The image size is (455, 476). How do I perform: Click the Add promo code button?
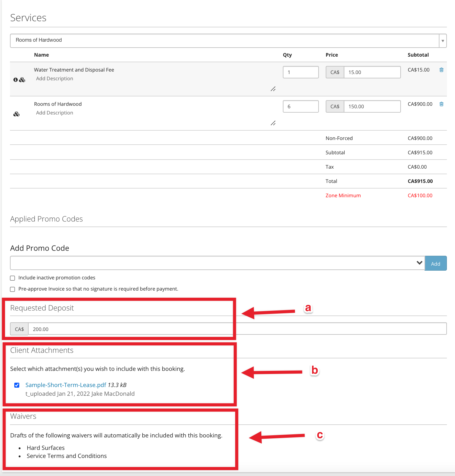[435, 263]
